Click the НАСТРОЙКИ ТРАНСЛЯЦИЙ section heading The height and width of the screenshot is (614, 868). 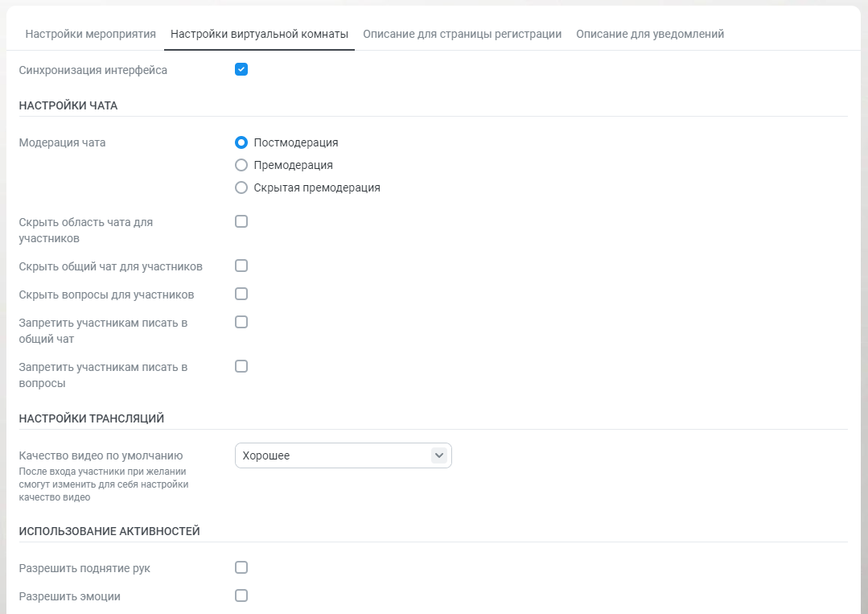pyautogui.click(x=92, y=418)
